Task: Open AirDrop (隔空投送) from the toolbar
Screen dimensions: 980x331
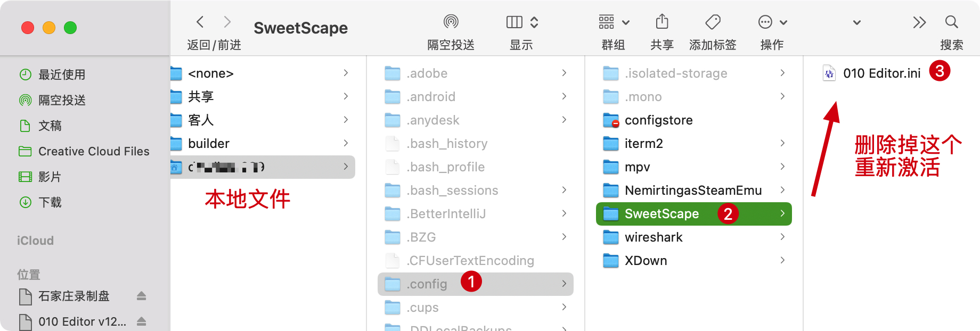Action: click(451, 22)
